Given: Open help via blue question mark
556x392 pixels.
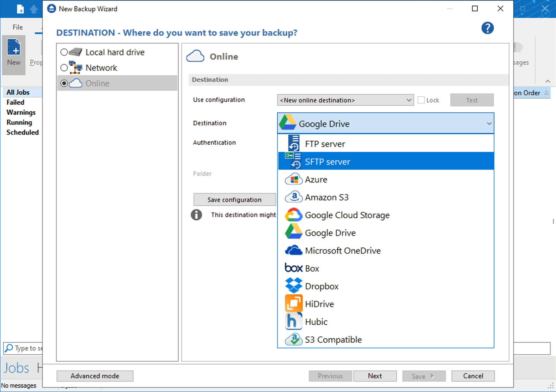Looking at the screenshot, I should pyautogui.click(x=487, y=28).
